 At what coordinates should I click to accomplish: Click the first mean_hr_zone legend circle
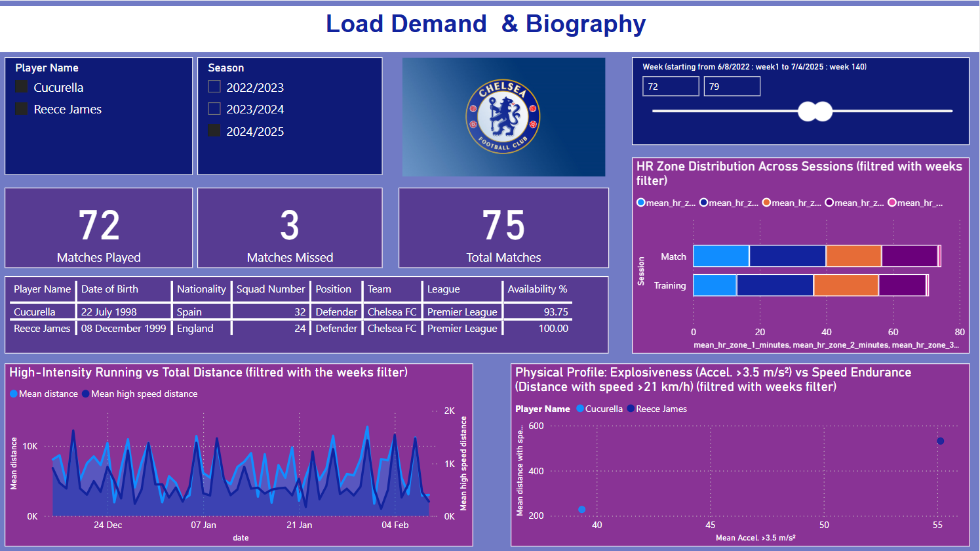641,203
